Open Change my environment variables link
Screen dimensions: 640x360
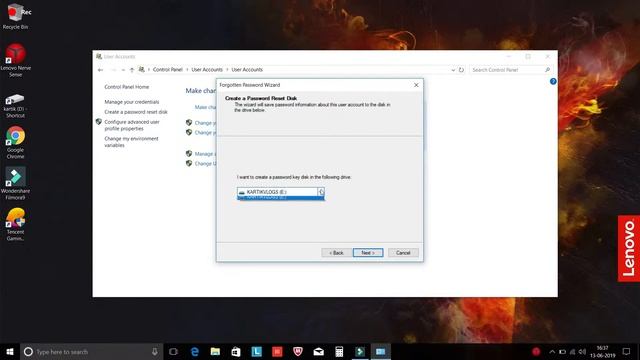[131, 142]
